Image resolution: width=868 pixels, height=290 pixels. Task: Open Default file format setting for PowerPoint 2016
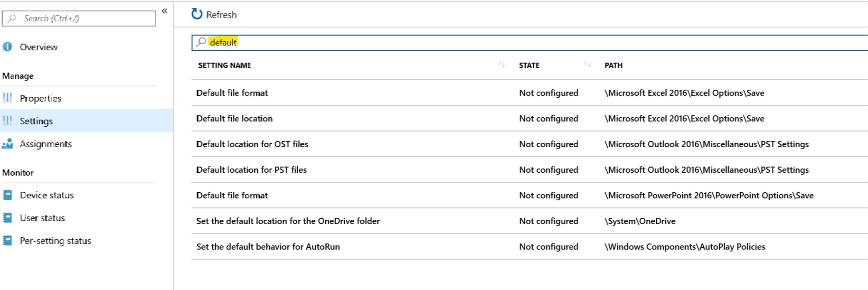(232, 196)
